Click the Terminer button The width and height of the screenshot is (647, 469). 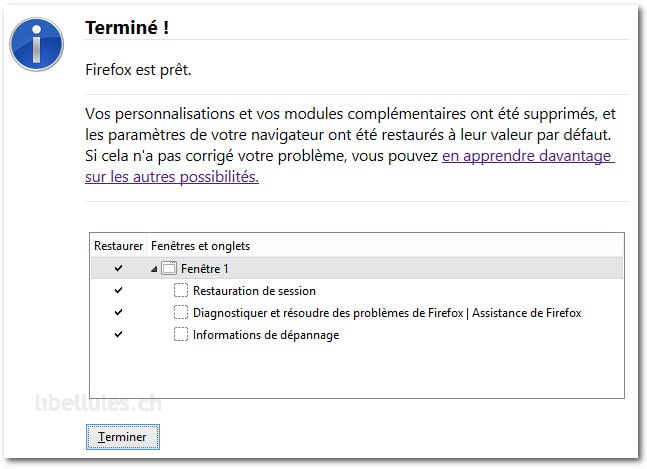click(123, 437)
